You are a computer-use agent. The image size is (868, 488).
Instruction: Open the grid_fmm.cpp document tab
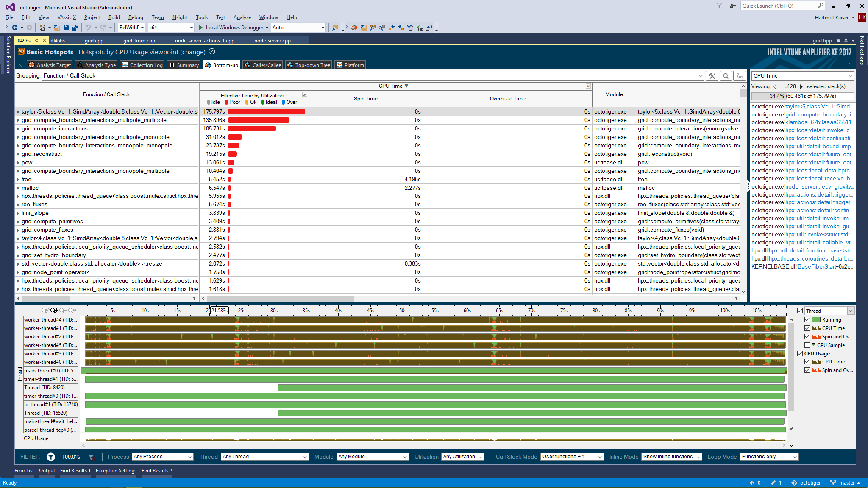tap(139, 41)
